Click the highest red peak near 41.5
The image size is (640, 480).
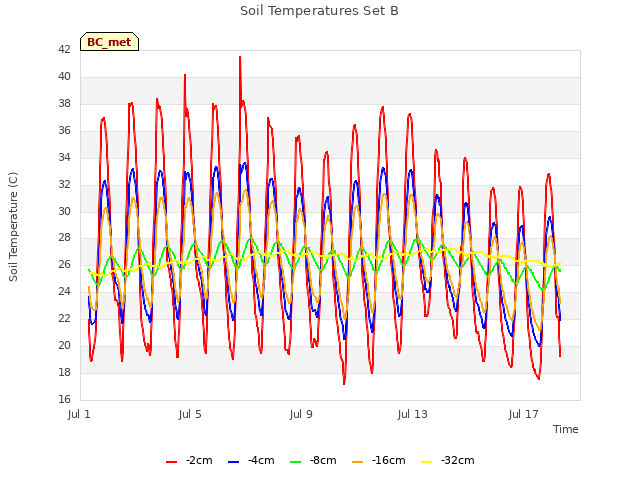point(240,58)
